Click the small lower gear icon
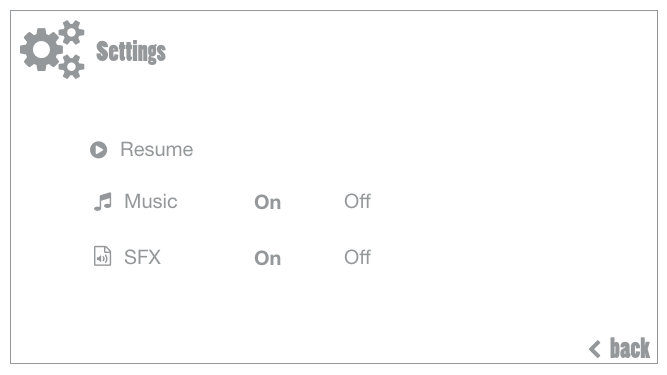 (71, 66)
